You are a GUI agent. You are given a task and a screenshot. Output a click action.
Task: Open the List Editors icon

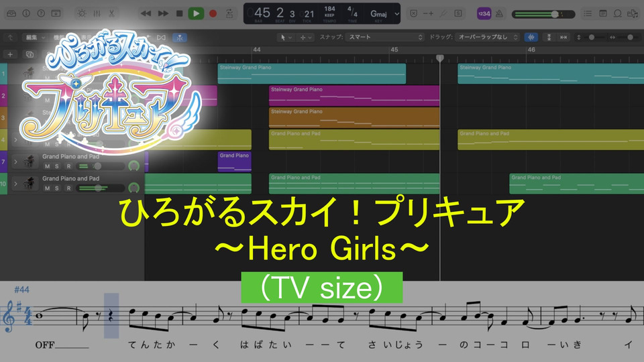click(588, 13)
